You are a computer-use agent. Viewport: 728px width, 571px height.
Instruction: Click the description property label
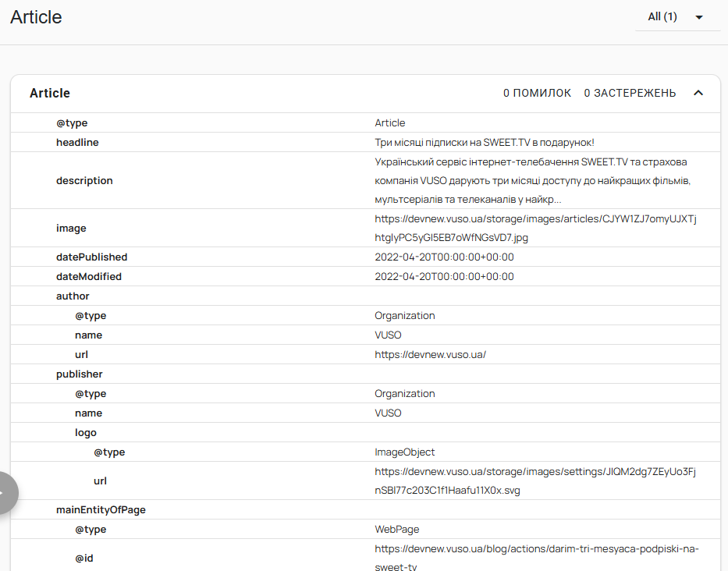84,180
